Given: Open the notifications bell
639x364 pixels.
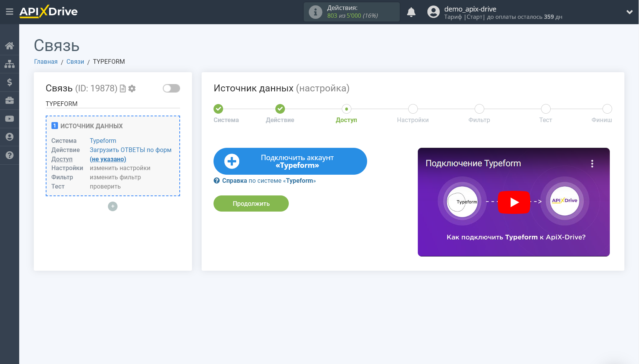Looking at the screenshot, I should point(411,12).
